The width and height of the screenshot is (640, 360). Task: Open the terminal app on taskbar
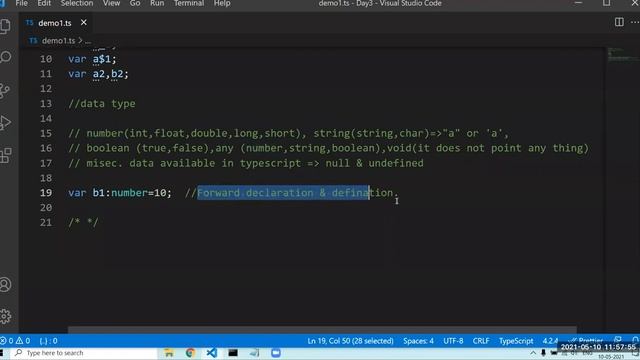pos(233,353)
